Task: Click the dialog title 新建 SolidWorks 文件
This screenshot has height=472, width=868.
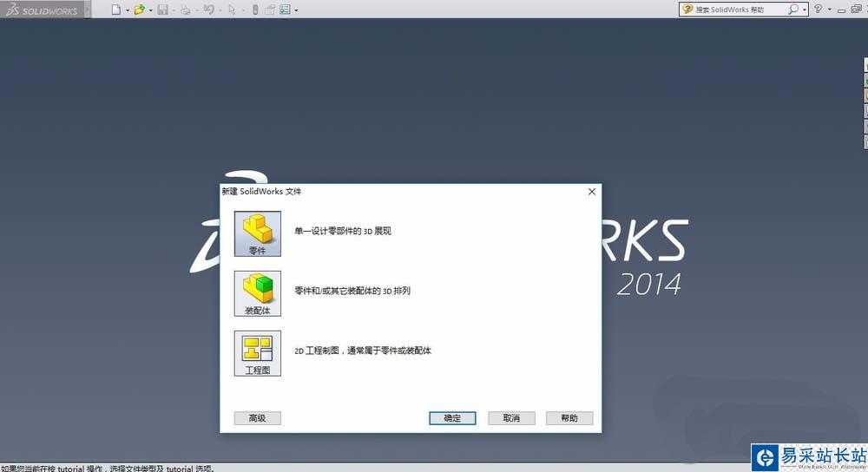Action: click(x=261, y=191)
